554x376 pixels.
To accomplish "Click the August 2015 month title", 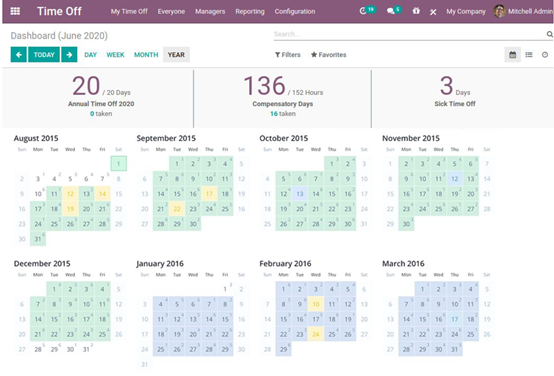I will pyautogui.click(x=36, y=138).
